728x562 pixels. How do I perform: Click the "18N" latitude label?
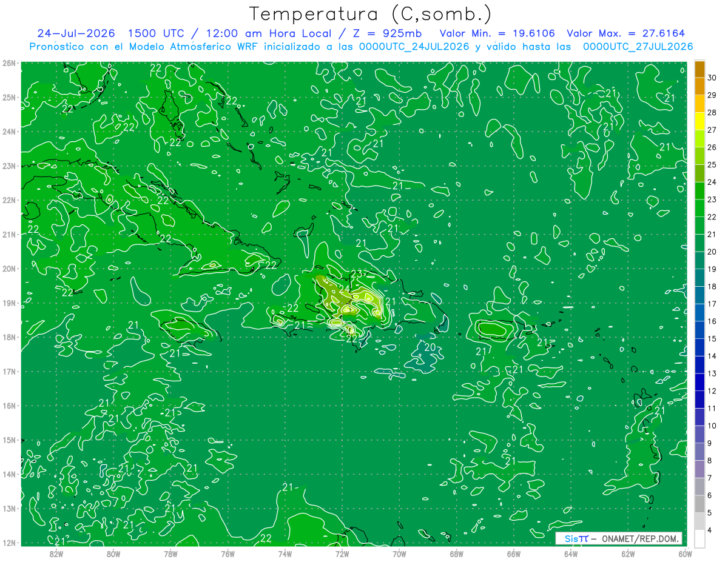click(x=8, y=337)
